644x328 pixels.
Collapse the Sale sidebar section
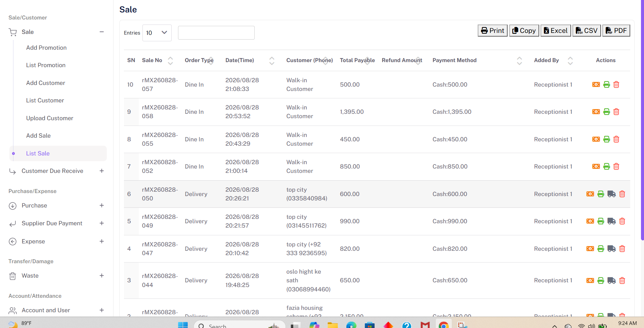point(101,32)
